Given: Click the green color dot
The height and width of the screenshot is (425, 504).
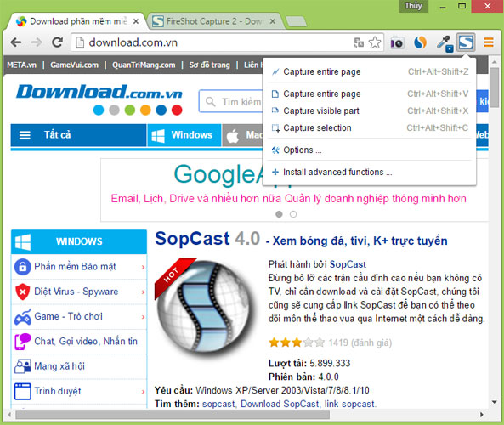Looking at the screenshot, I should pyautogui.click(x=130, y=110).
